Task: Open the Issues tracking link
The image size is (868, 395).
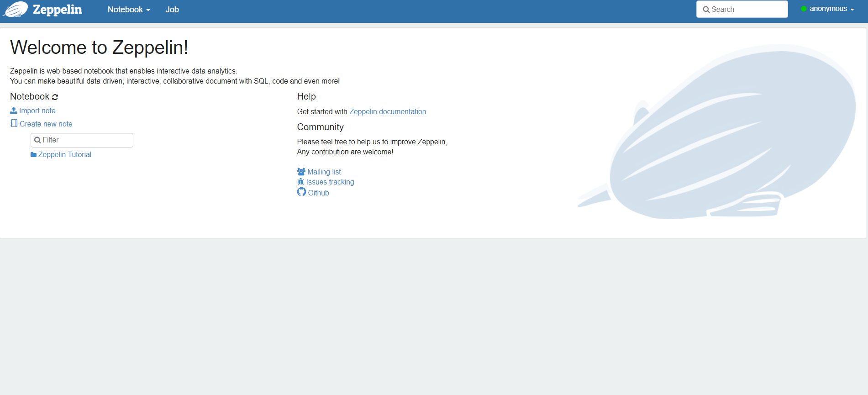Action: tap(330, 182)
